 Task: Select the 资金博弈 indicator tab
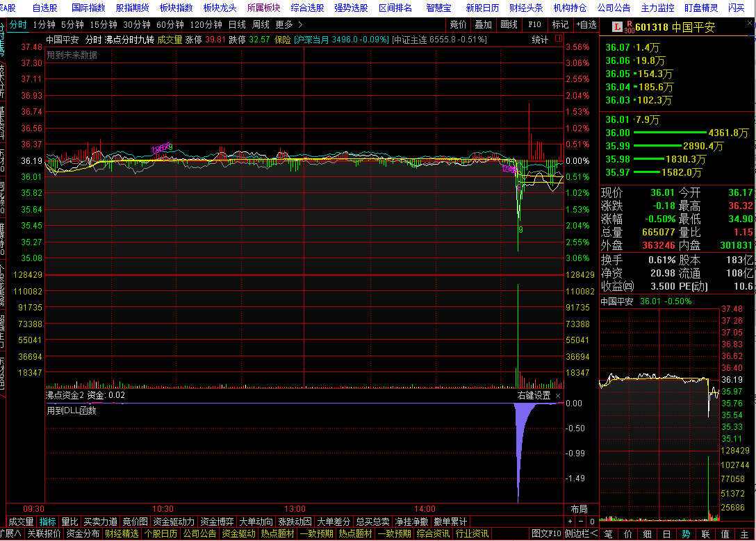pyautogui.click(x=217, y=522)
